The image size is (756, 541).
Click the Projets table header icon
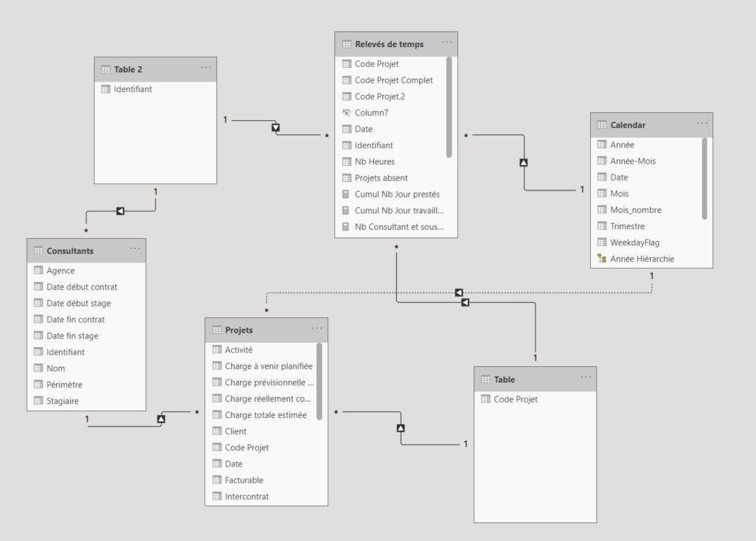(x=217, y=330)
